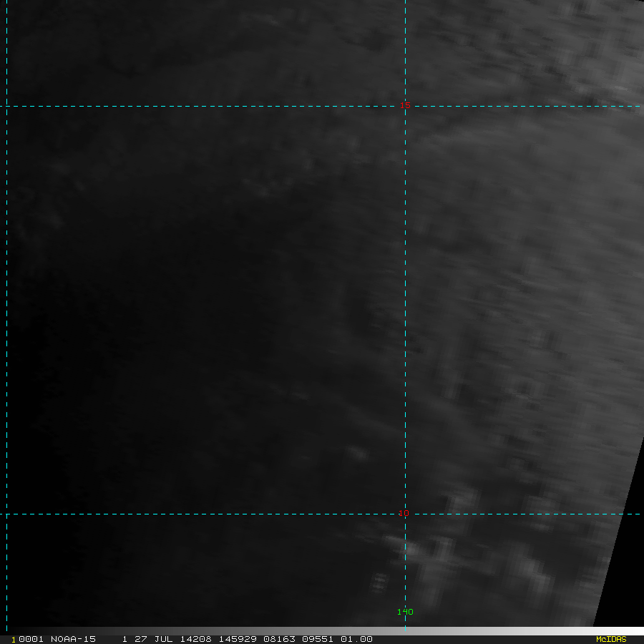Click the NOAA-15 satellite name text

[73, 639]
